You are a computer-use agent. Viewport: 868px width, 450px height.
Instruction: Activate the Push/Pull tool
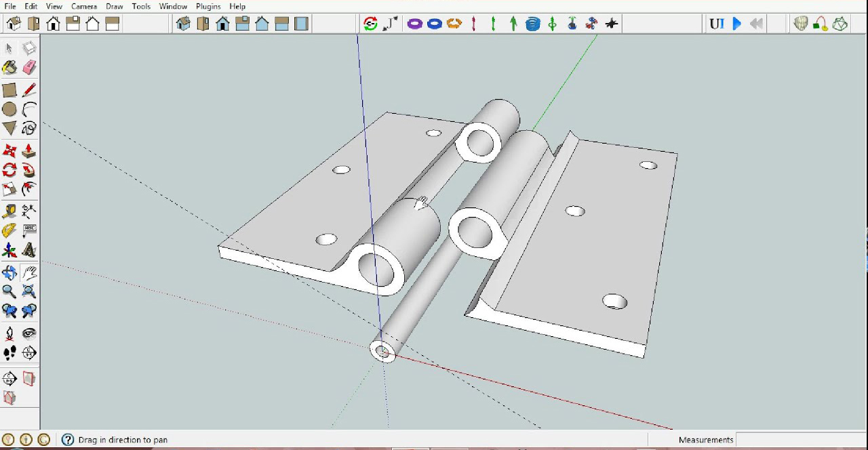[30, 150]
